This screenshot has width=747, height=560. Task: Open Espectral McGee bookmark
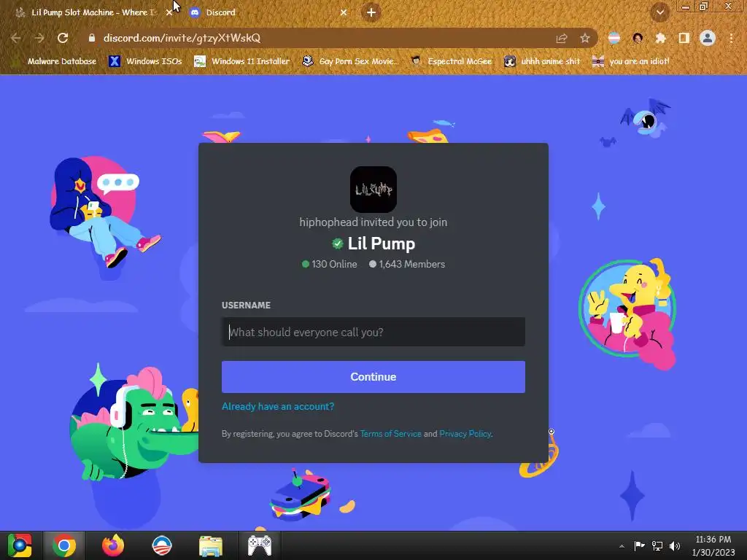coord(451,61)
